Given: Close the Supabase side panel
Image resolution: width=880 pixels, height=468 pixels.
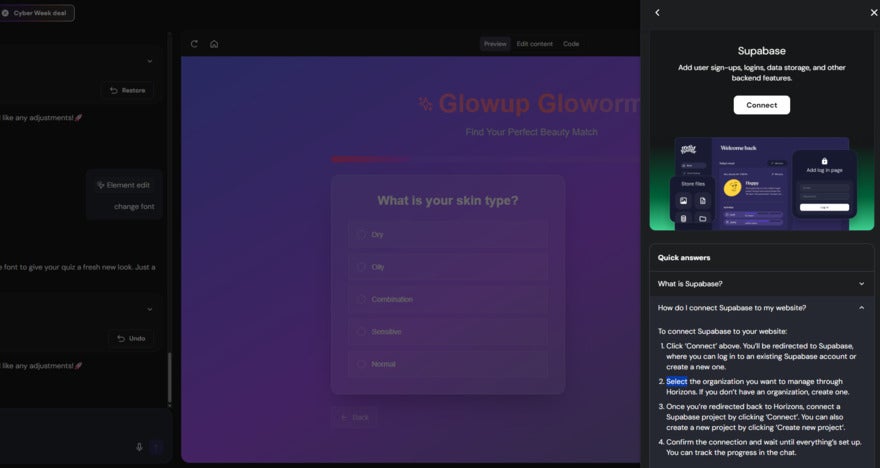Looking at the screenshot, I should 874,13.
